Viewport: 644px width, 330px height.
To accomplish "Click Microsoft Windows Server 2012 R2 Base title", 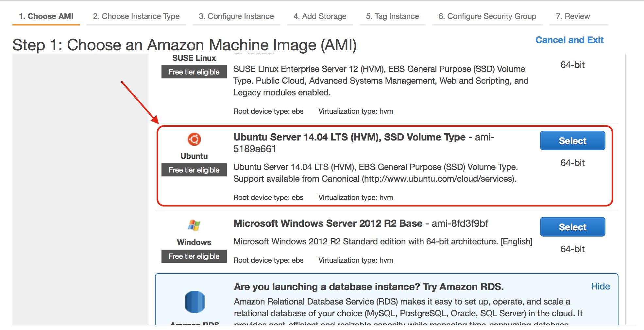I will pyautogui.click(x=328, y=223).
